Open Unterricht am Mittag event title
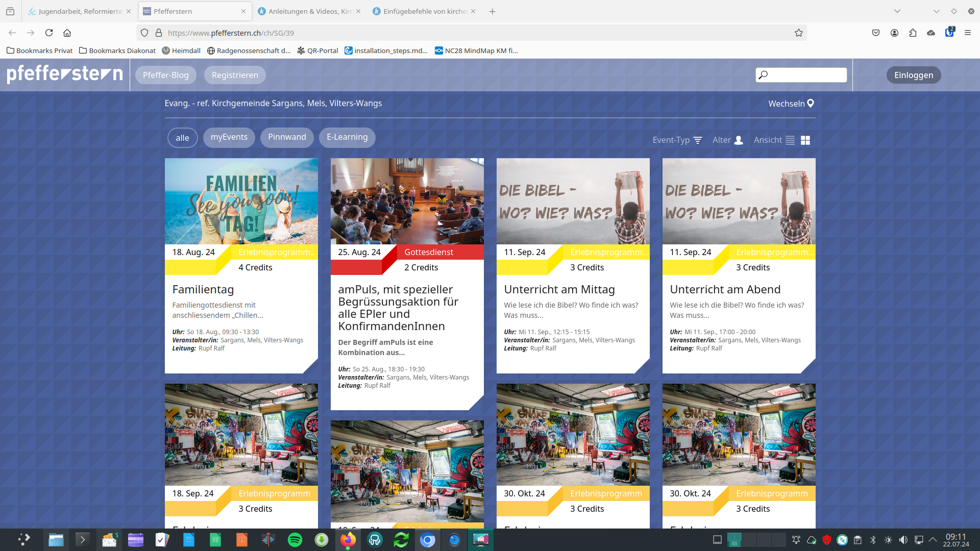 (x=559, y=289)
